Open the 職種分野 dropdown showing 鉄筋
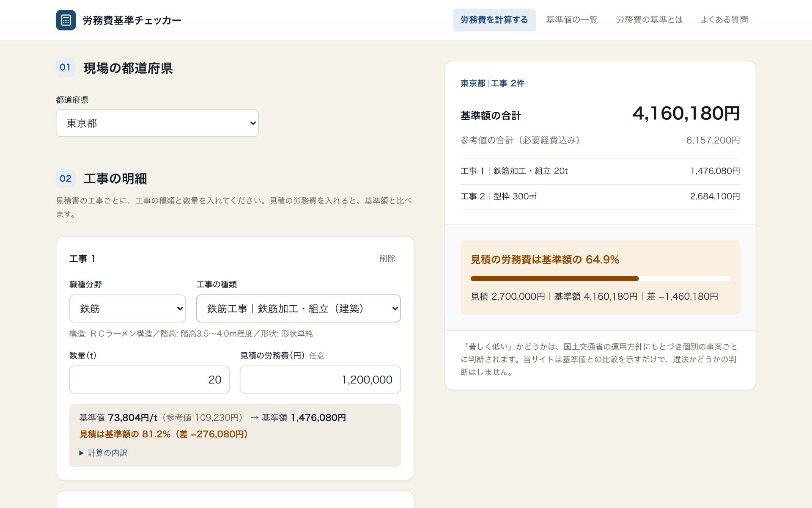Image resolution: width=812 pixels, height=508 pixels. pyautogui.click(x=127, y=309)
